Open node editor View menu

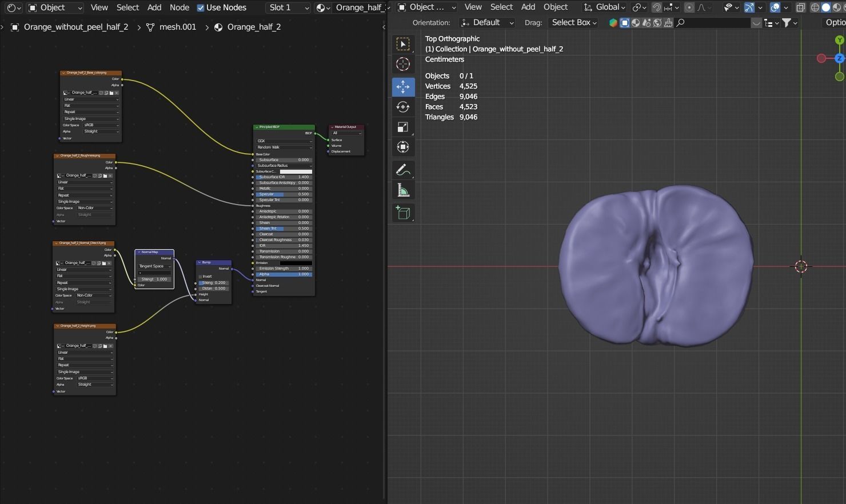[x=99, y=7]
